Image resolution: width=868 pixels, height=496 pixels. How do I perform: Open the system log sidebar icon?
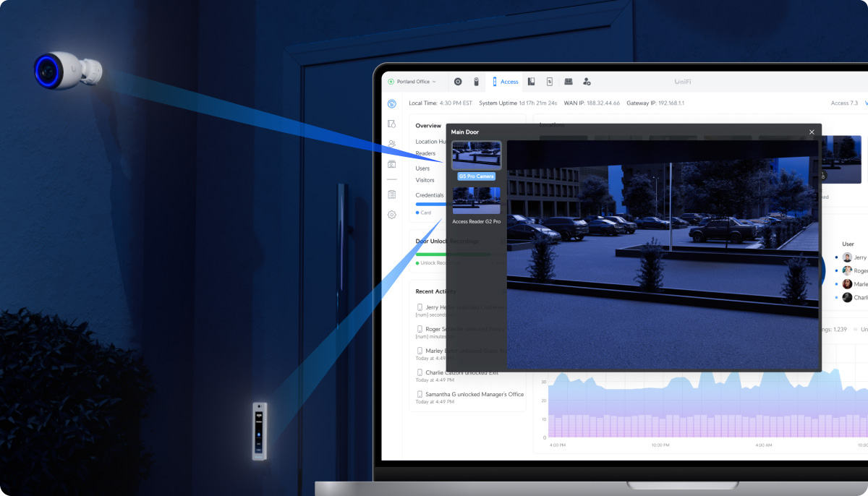click(x=391, y=194)
